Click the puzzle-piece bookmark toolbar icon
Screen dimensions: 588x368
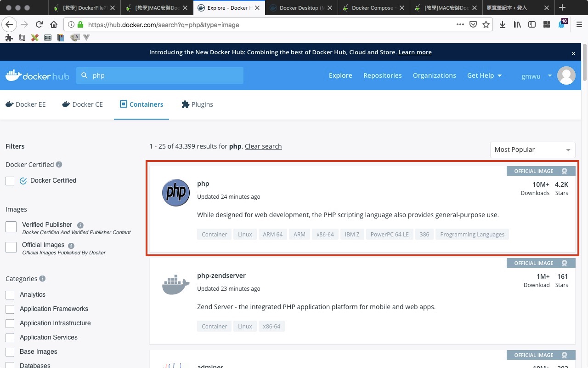coord(9,38)
